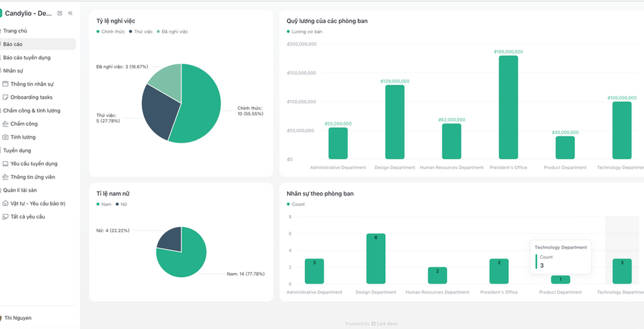Collapse sidebar with double-chevron icon
Image resolution: width=644 pixels, height=329 pixels.
[70, 13]
